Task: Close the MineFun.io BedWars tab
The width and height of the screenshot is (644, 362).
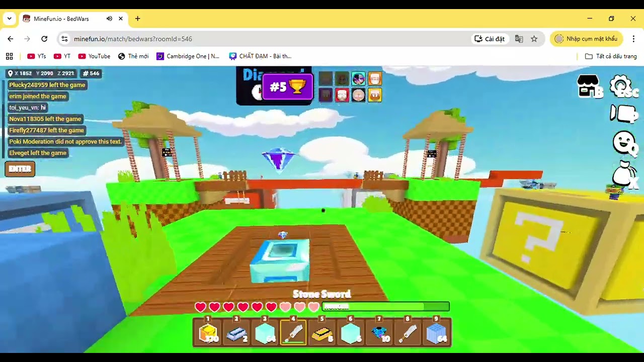Action: pyautogui.click(x=121, y=19)
